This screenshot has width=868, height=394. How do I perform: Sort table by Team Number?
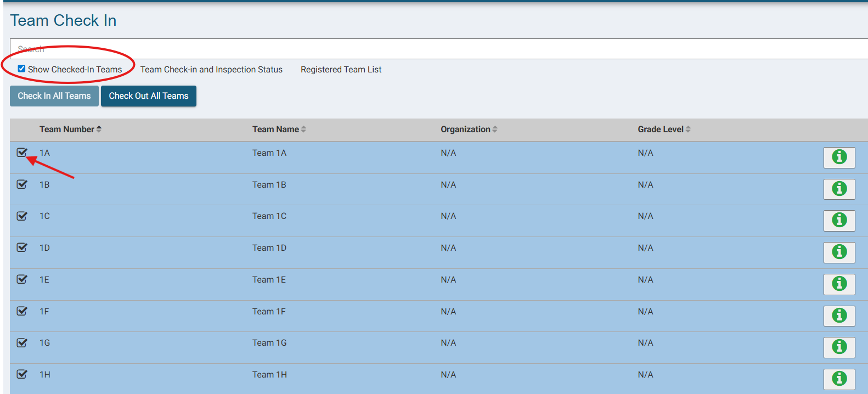[70, 130]
